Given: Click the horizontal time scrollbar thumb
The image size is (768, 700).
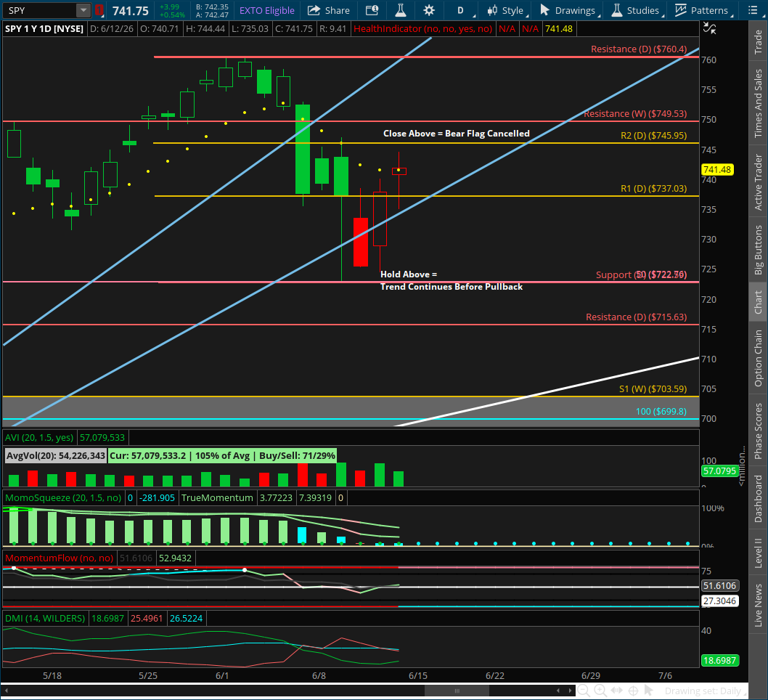Looking at the screenshot, I should coord(457,691).
